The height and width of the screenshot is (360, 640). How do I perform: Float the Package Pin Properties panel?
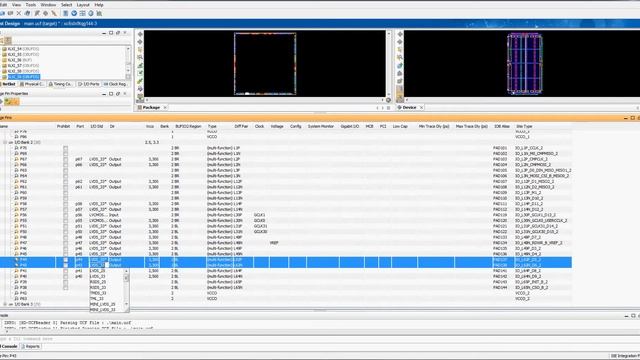click(118, 93)
